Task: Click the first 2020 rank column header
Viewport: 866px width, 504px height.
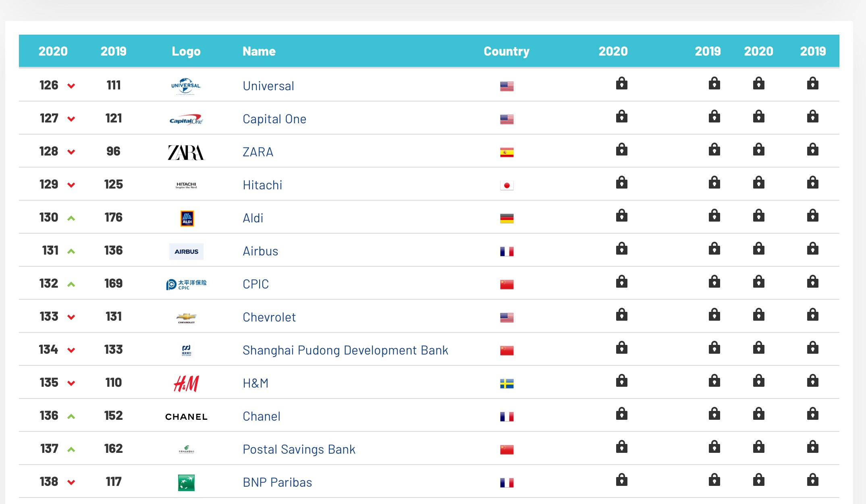Action: (53, 51)
